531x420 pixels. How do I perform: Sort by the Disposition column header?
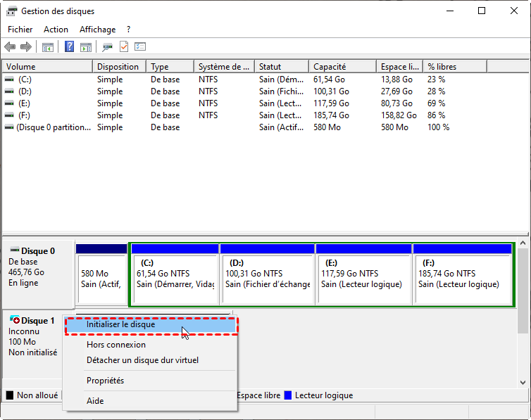click(x=120, y=67)
